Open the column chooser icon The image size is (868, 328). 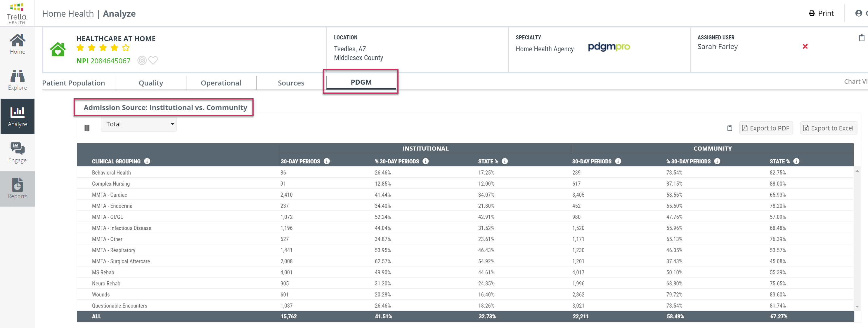coord(87,128)
